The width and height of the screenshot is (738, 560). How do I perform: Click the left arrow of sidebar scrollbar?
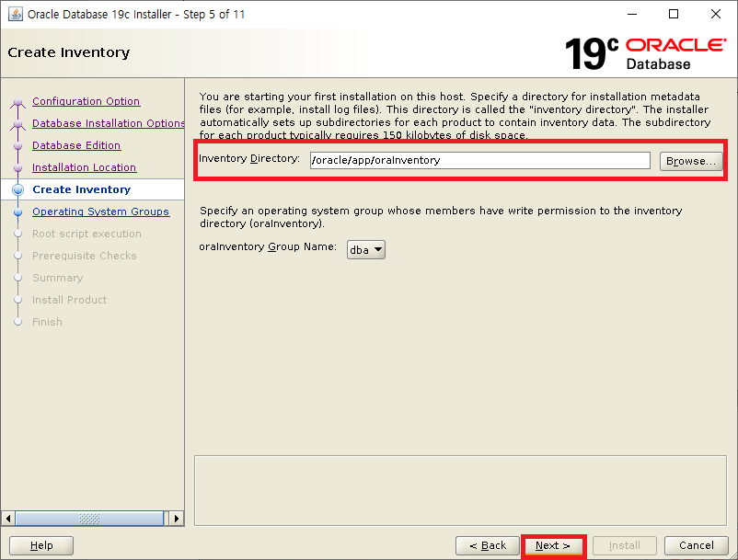click(8, 519)
